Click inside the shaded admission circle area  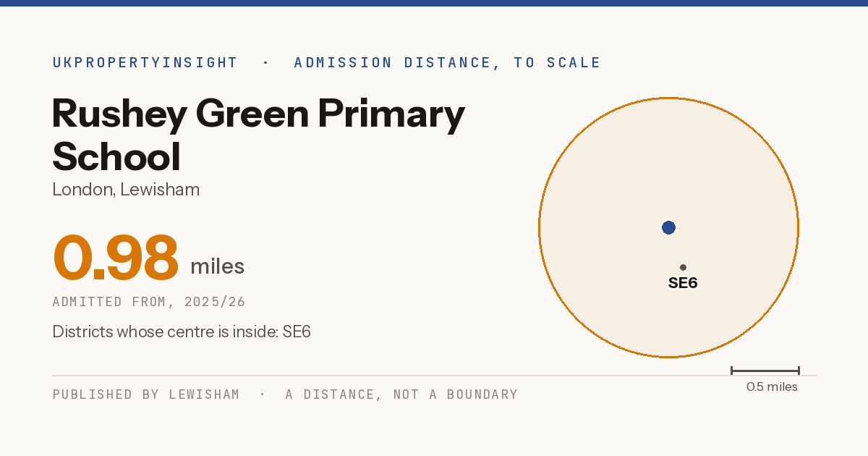point(615,181)
